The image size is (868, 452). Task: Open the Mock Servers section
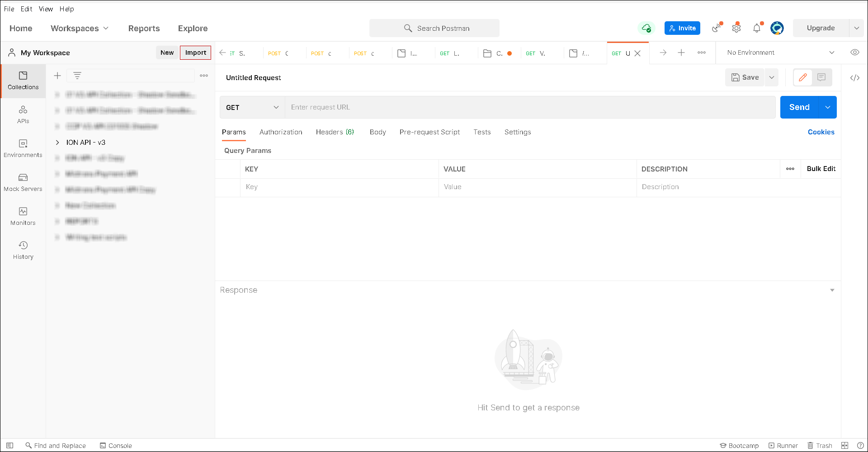[x=23, y=182]
